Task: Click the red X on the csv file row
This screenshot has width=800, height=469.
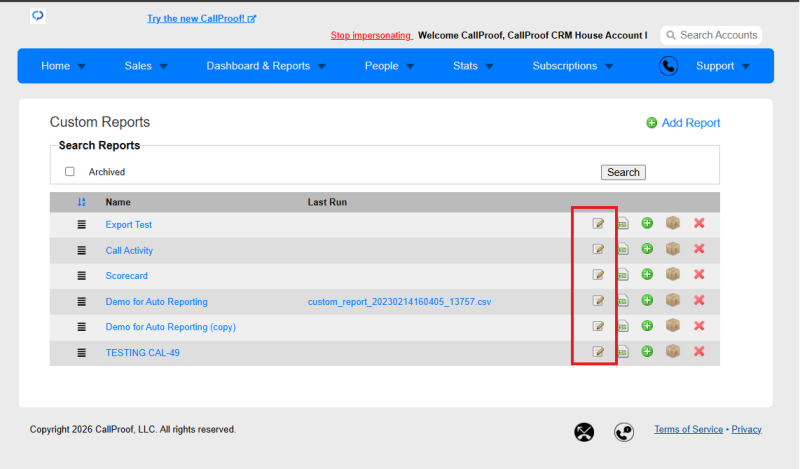Action: click(x=699, y=300)
